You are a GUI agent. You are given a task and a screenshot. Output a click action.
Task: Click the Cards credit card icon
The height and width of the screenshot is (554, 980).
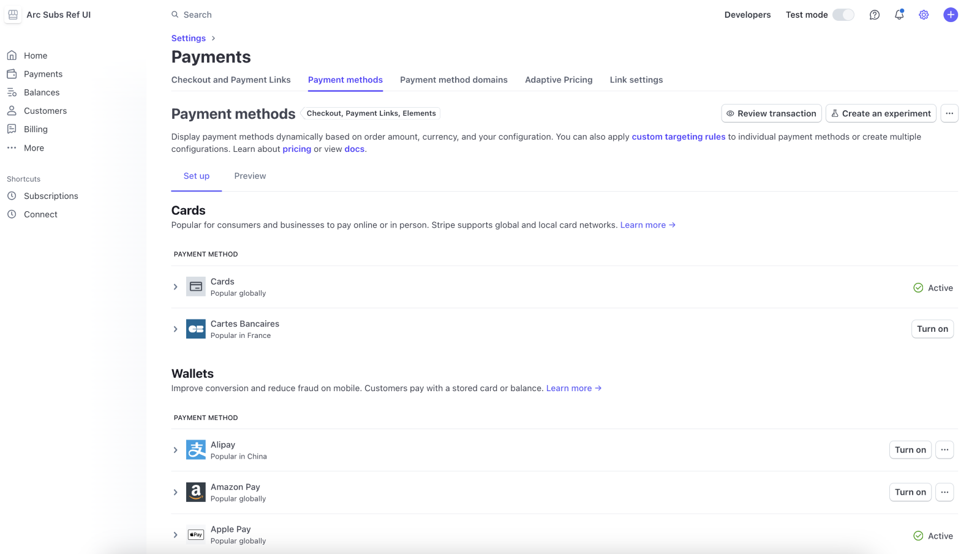click(x=196, y=286)
